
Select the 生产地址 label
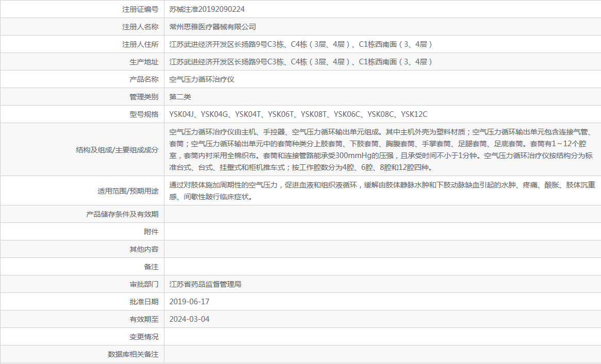[144, 62]
